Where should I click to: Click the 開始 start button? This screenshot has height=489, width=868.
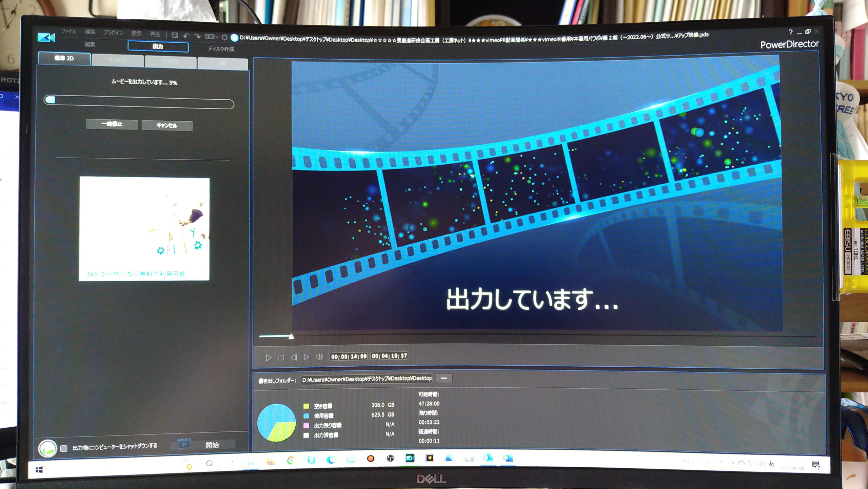212,445
